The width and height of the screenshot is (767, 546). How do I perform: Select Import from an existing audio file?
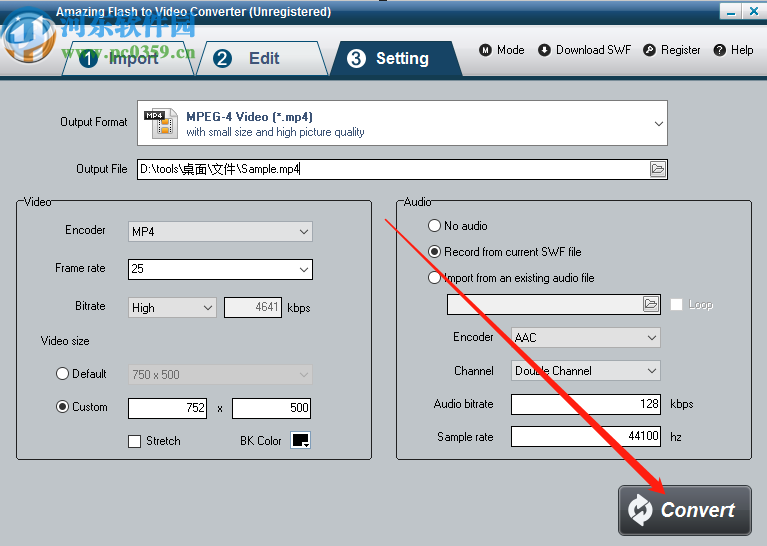pyautogui.click(x=434, y=277)
